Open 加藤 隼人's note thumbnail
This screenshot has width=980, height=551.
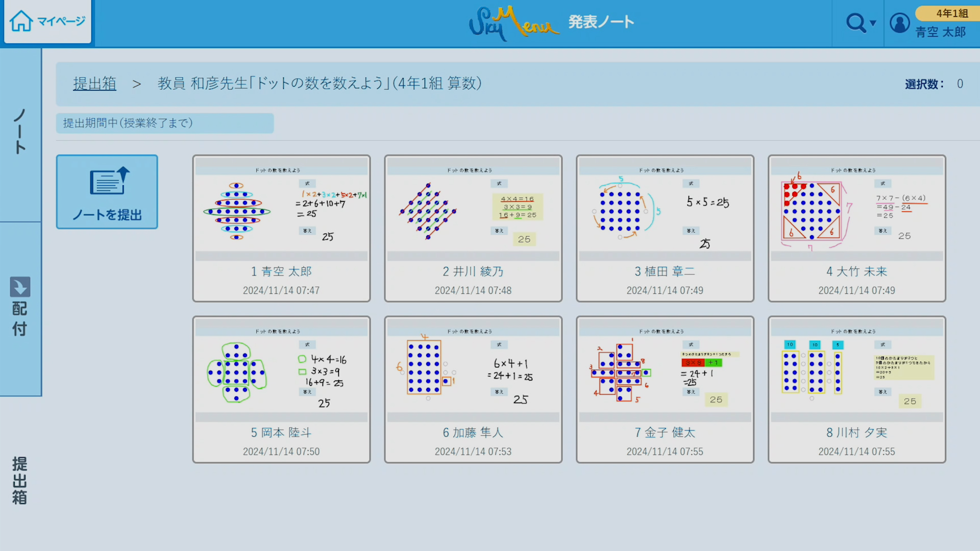(473, 370)
